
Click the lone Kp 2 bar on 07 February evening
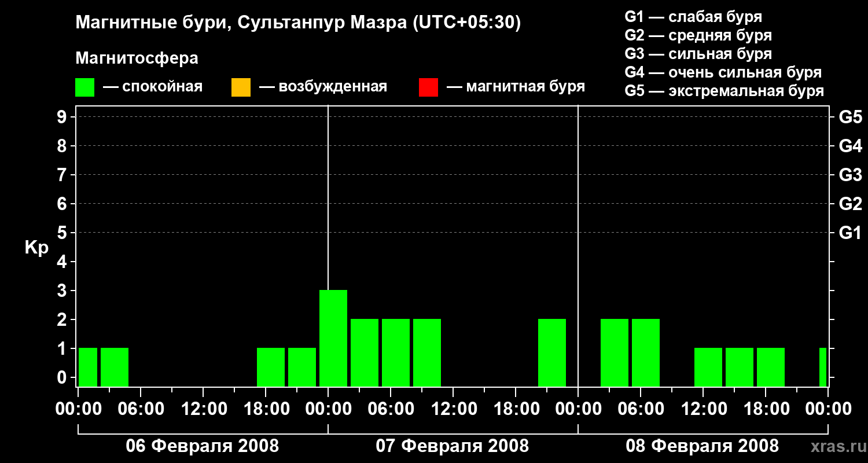pos(552,352)
